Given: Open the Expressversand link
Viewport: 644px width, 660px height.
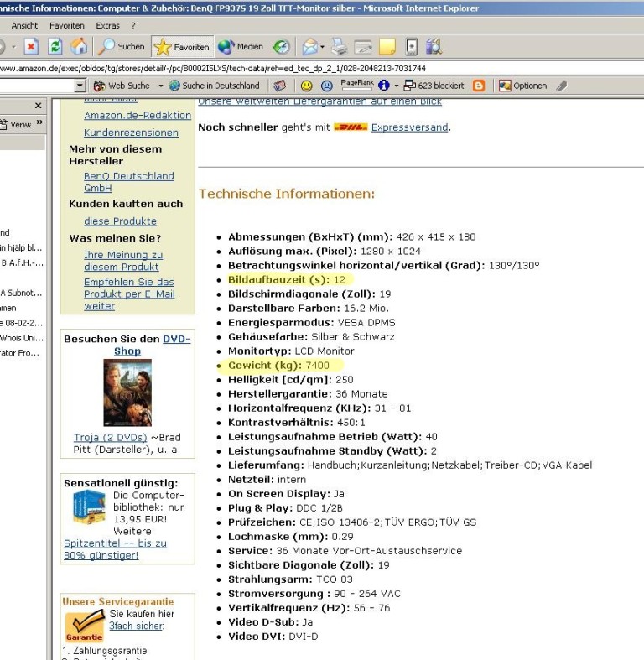Looking at the screenshot, I should click(409, 127).
